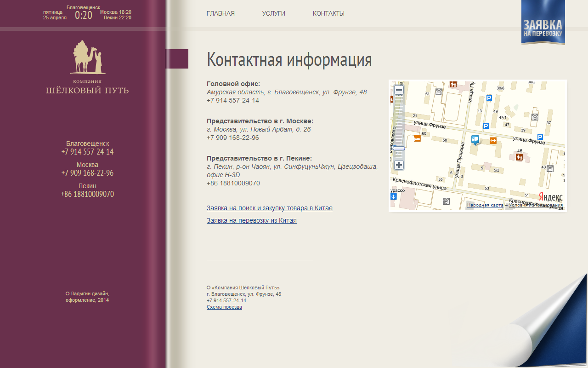Click the map zoom slider handle
Screen dimensions: 588x368
[399, 148]
